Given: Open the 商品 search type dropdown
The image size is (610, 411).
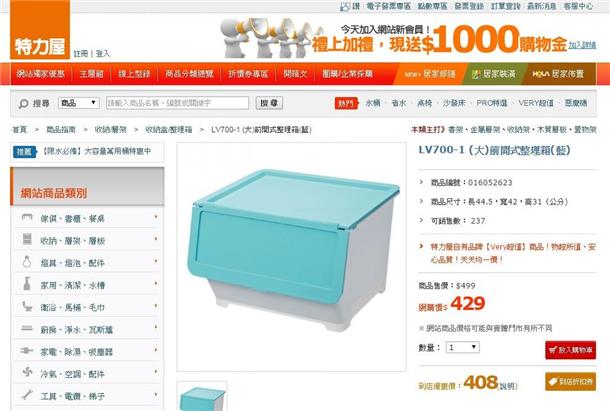Looking at the screenshot, I should click(x=79, y=103).
